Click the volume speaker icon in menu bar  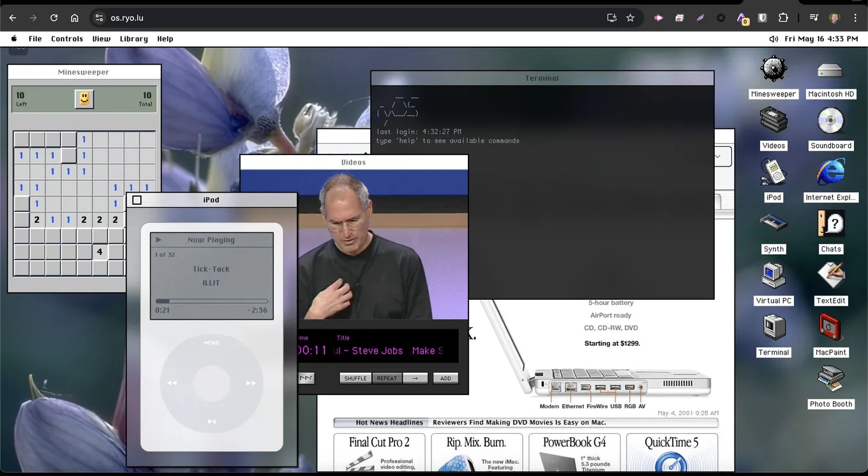[774, 39]
